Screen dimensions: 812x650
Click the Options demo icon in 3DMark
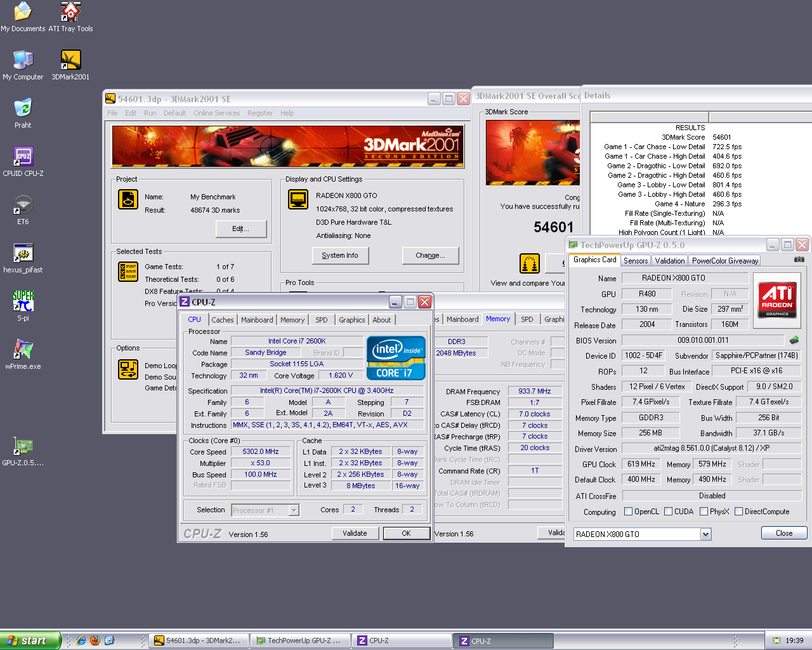click(128, 369)
